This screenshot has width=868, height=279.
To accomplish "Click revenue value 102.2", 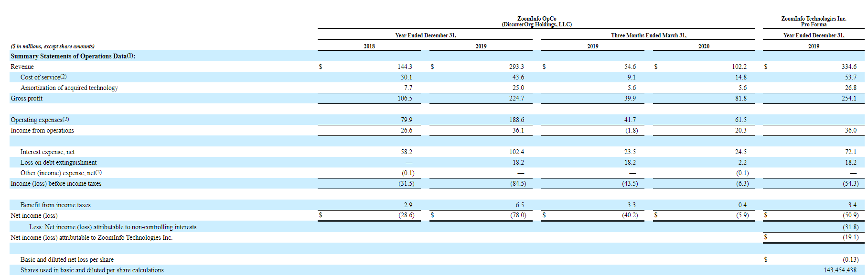I will [739, 67].
